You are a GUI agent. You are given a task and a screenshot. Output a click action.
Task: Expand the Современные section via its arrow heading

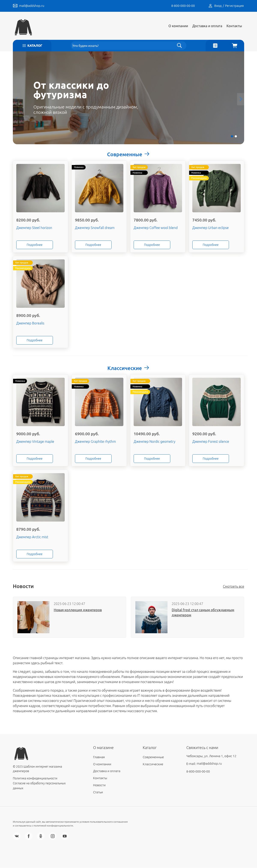128,154
